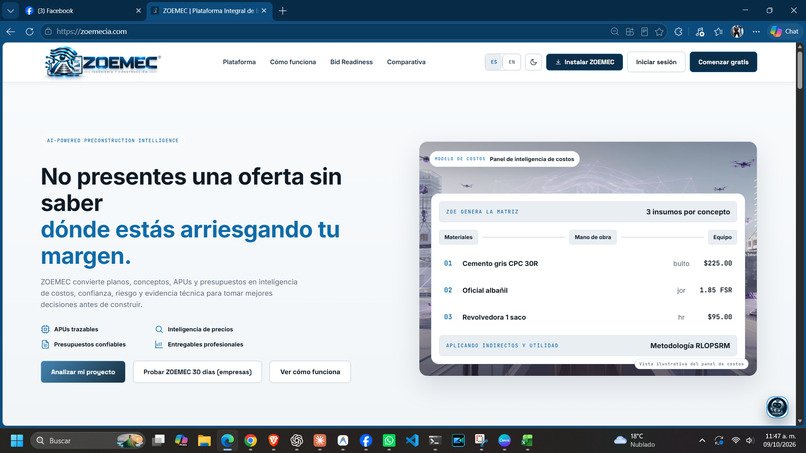This screenshot has width=806, height=453.
Task: Click the address bar URL field
Action: pyautogui.click(x=329, y=31)
